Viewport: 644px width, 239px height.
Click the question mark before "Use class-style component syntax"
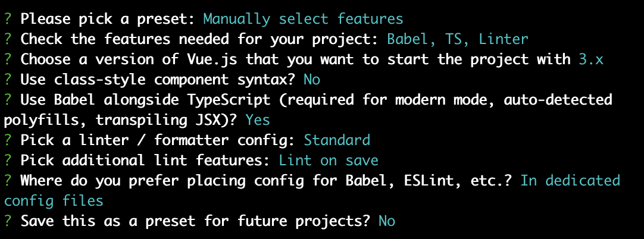pos(8,80)
